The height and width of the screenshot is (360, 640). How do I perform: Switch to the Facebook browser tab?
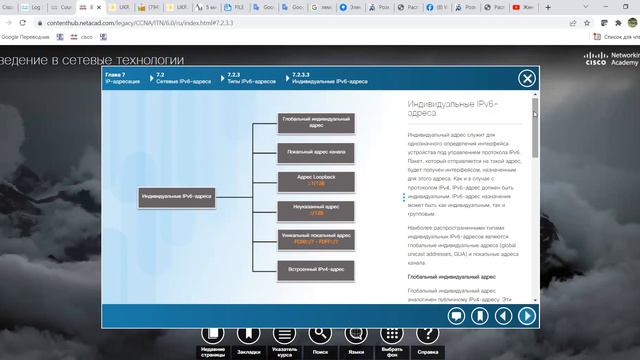(436, 7)
